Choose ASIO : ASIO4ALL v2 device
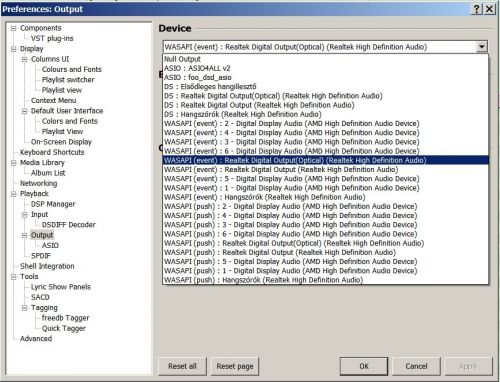Image resolution: width=500 pixels, height=382 pixels. click(326, 68)
